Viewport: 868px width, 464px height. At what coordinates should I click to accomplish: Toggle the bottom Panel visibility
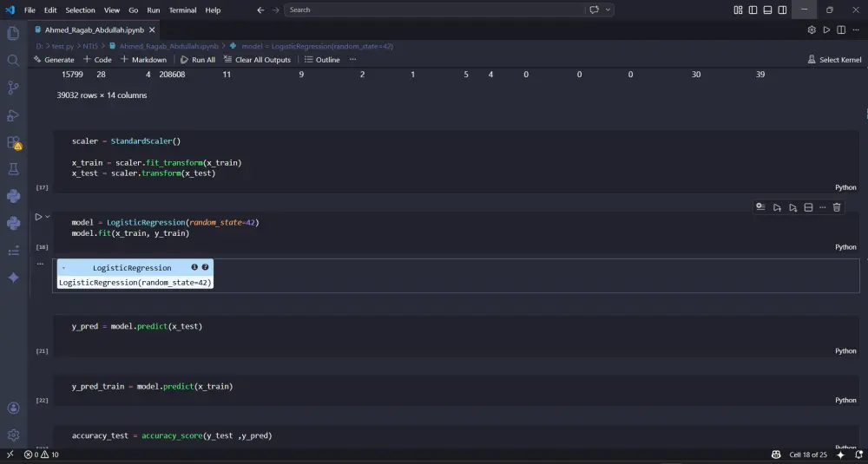pyautogui.click(x=767, y=10)
